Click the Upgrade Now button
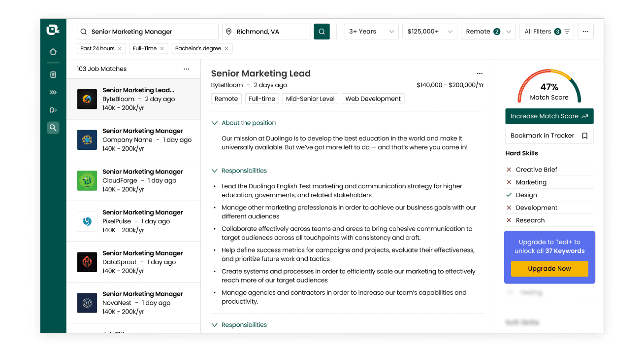Screen dimensions: 644x351 tap(549, 269)
